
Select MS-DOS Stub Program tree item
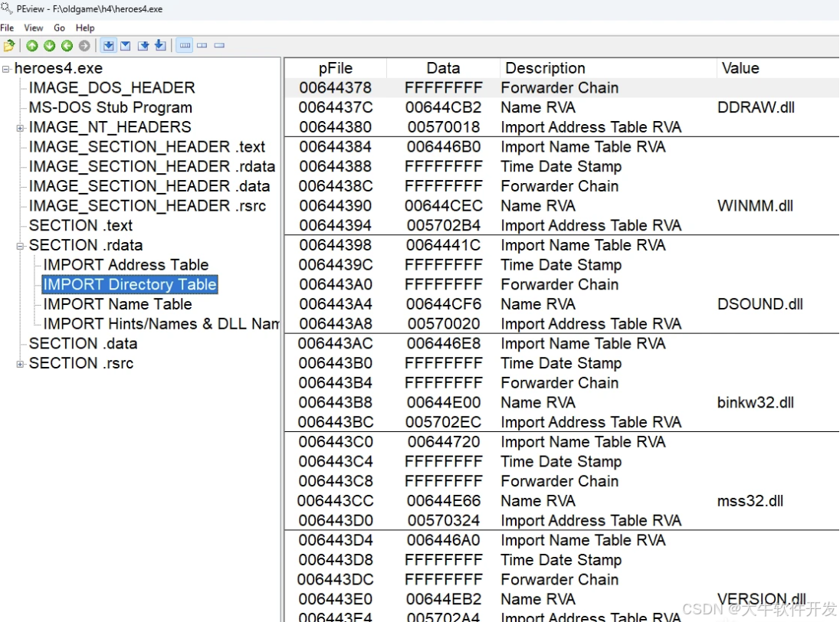[110, 107]
